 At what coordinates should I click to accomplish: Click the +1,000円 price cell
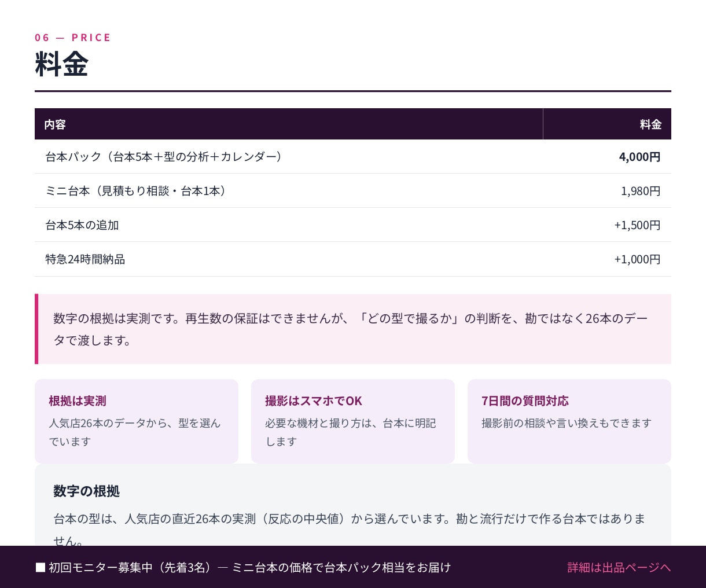(x=637, y=259)
